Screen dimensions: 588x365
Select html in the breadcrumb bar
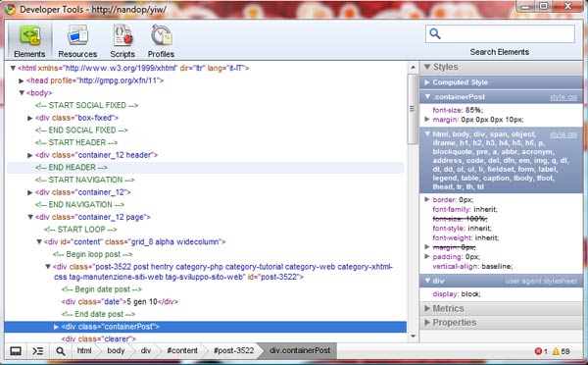(x=84, y=350)
